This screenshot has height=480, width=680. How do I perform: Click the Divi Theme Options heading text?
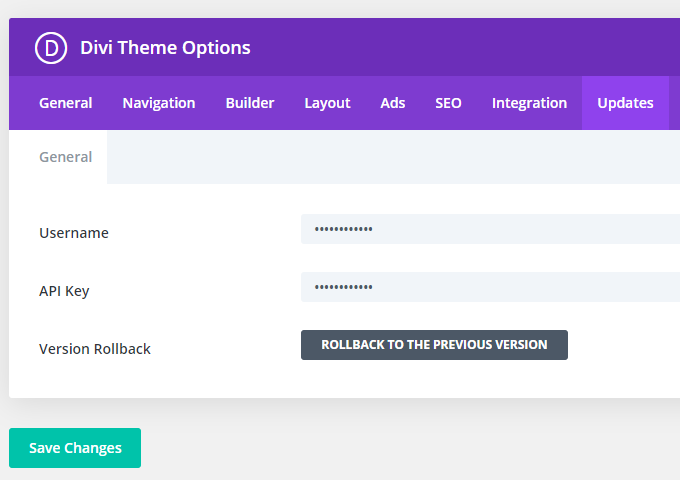(x=165, y=48)
